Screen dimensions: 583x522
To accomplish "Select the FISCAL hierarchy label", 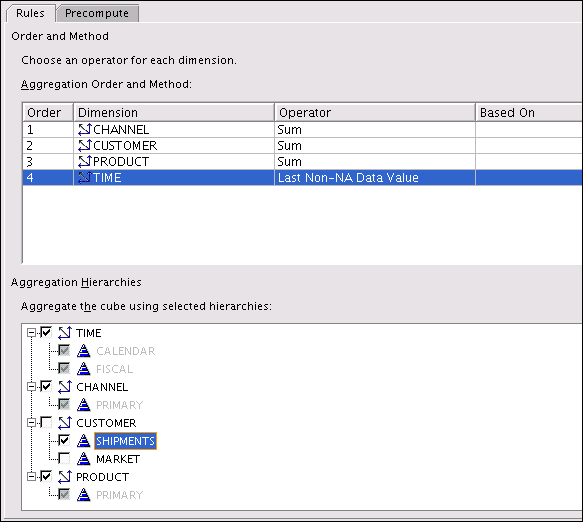I will click(115, 369).
